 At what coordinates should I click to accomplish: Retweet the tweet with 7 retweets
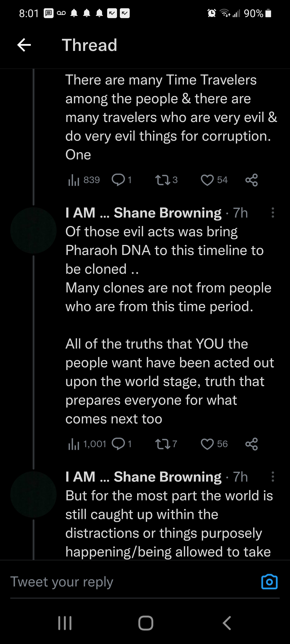point(163,444)
